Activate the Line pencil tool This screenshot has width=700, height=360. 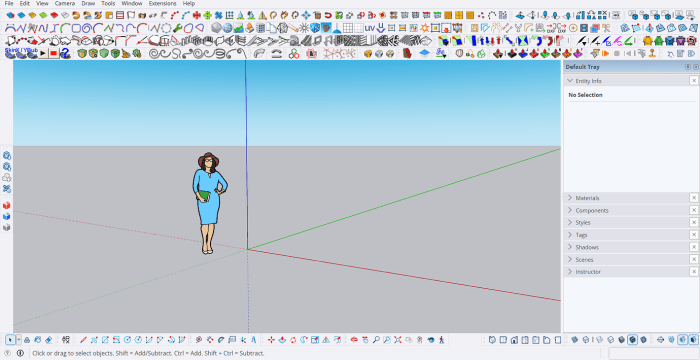[83, 340]
